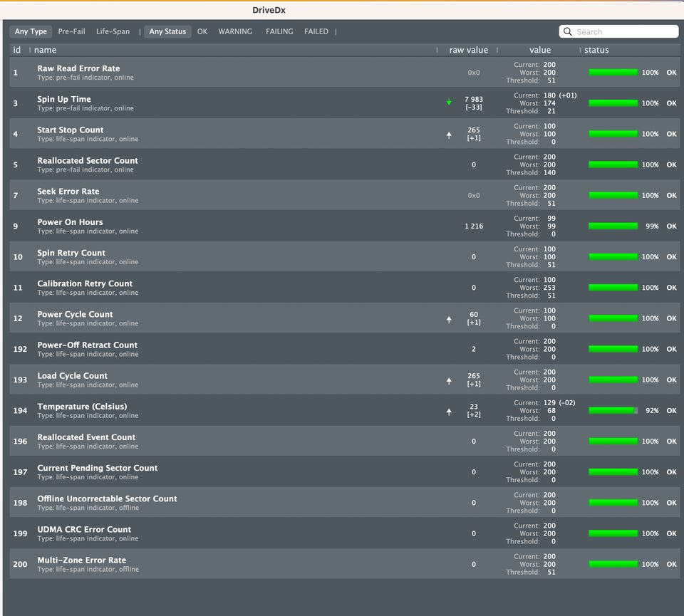Select the Any Type filter

(x=31, y=31)
